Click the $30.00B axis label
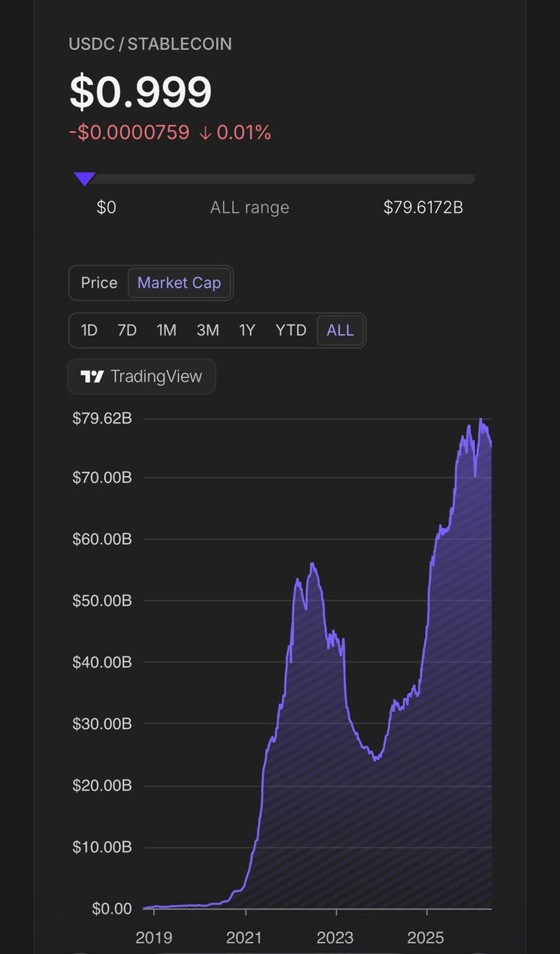The width and height of the screenshot is (560, 954). pos(103,724)
